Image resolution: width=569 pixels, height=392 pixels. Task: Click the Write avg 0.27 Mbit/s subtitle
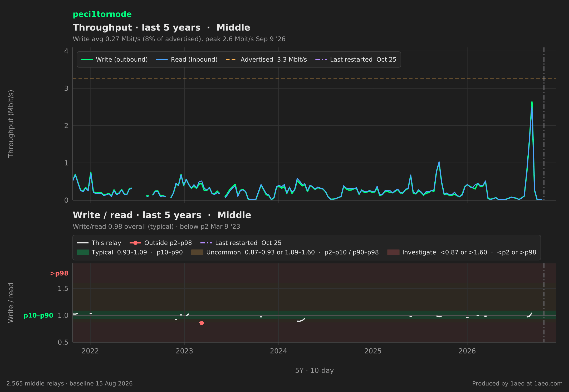pyautogui.click(x=179, y=39)
